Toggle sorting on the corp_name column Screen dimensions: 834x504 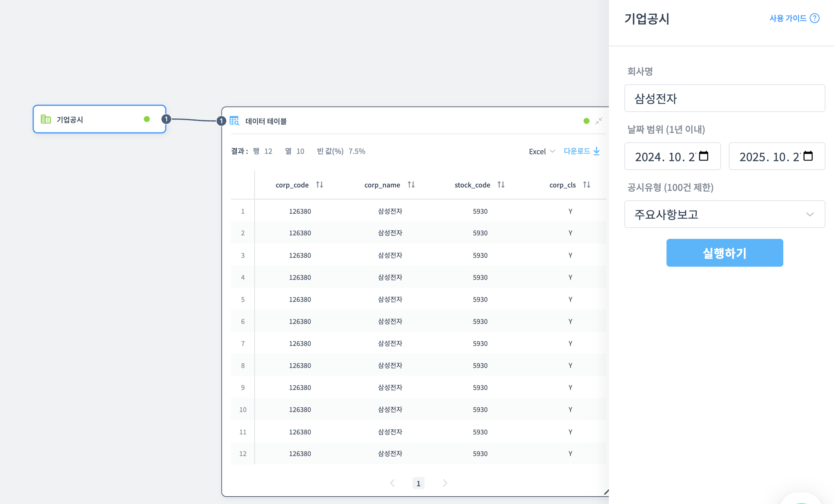pyautogui.click(x=411, y=185)
